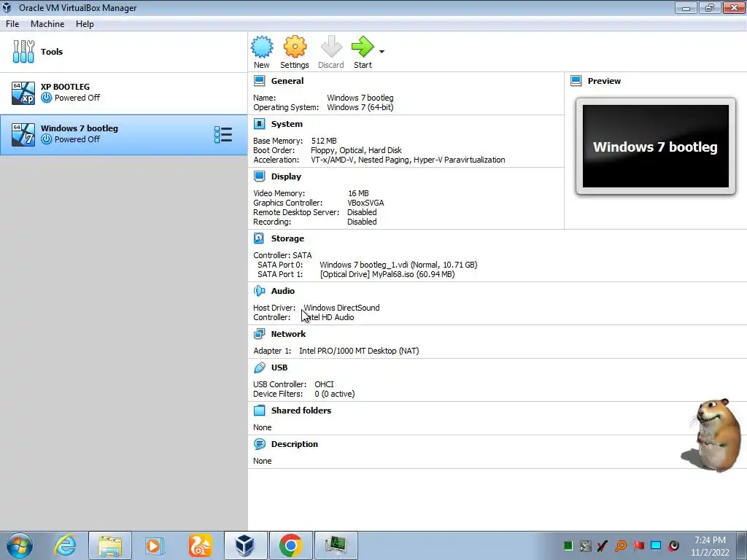Image resolution: width=747 pixels, height=560 pixels.
Task: Open the Audio settings heading link
Action: click(283, 291)
